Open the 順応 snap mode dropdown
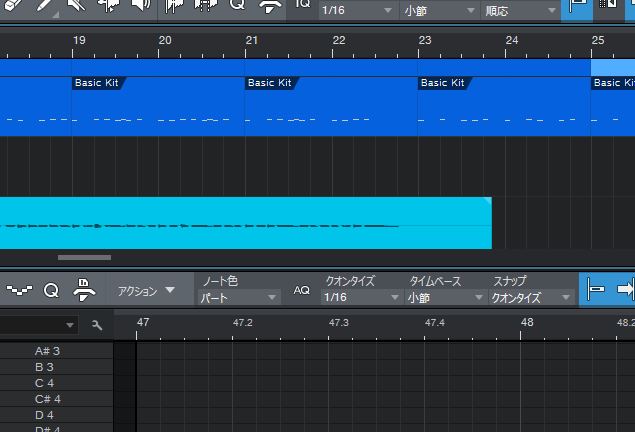 520,10
